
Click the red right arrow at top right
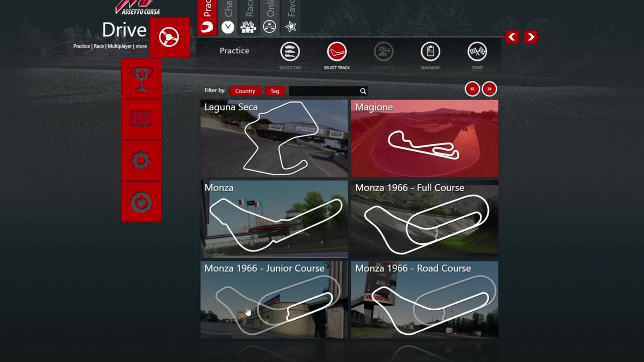(531, 37)
